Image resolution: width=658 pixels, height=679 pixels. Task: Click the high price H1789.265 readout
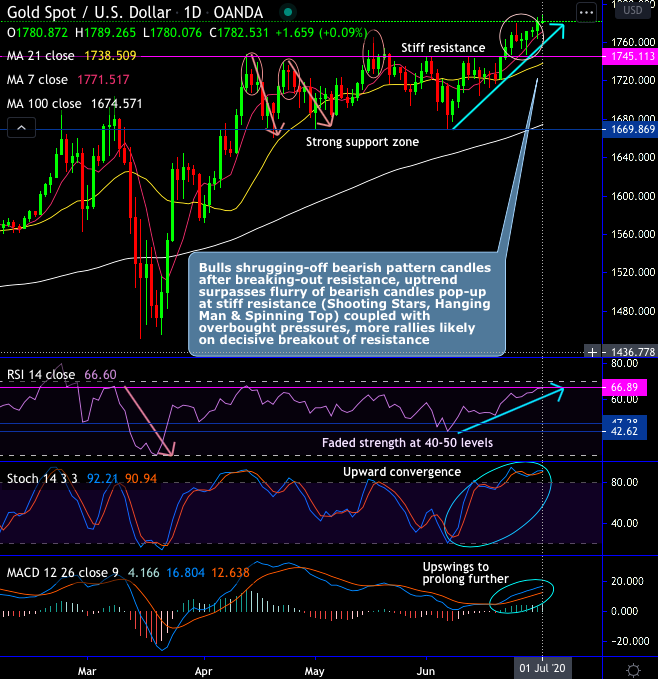105,33
